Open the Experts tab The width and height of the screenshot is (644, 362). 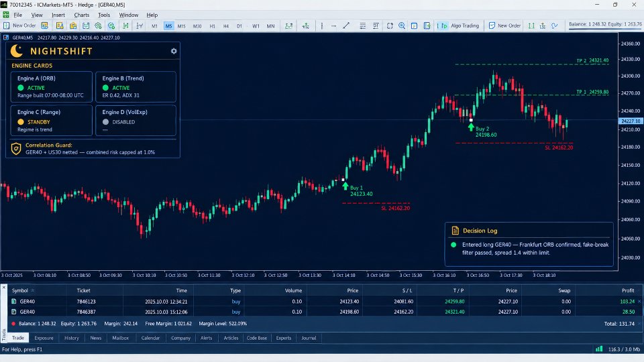click(x=283, y=338)
